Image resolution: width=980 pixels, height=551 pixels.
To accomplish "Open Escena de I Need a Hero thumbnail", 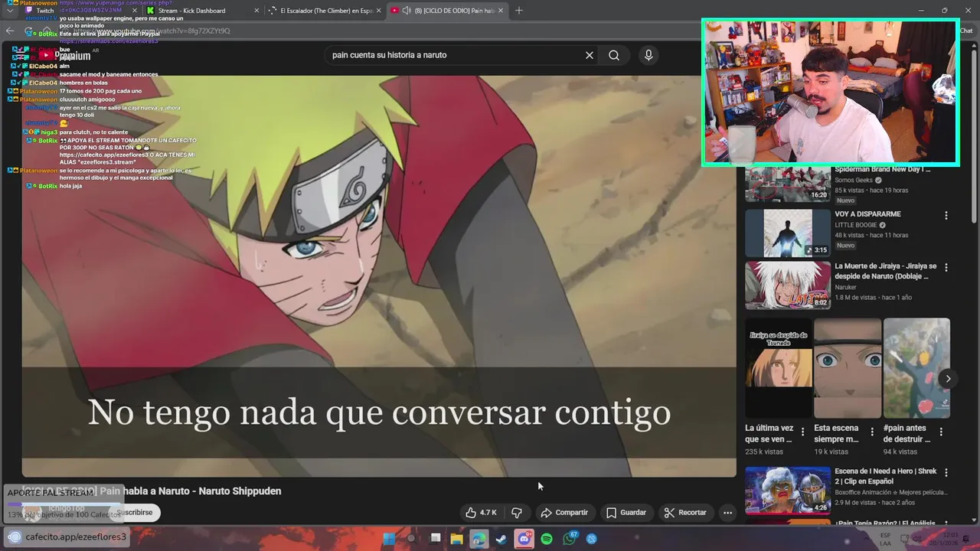I will click(787, 491).
